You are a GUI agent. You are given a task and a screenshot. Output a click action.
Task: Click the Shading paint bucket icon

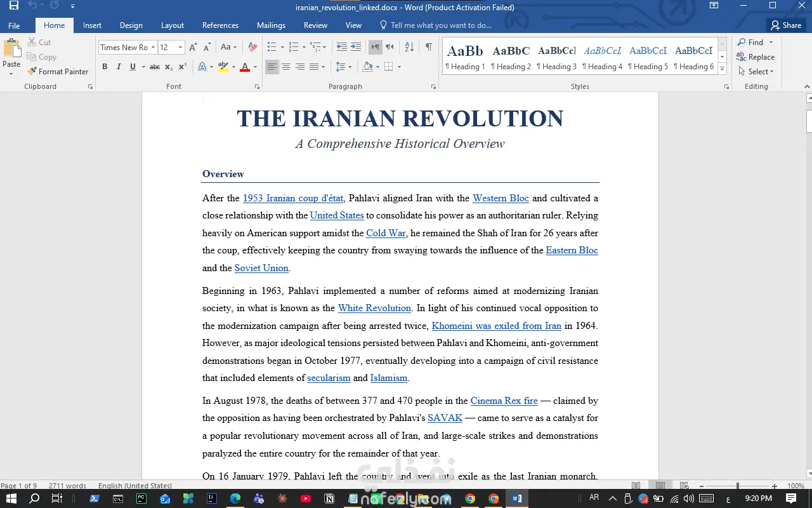point(367,67)
